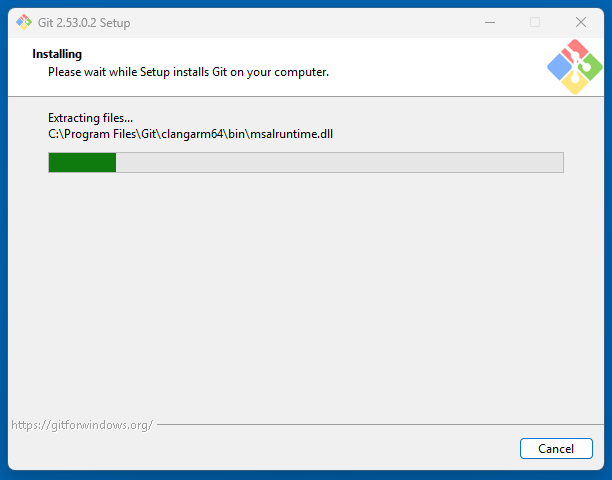Click the greyed-out maximize button

click(x=535, y=22)
